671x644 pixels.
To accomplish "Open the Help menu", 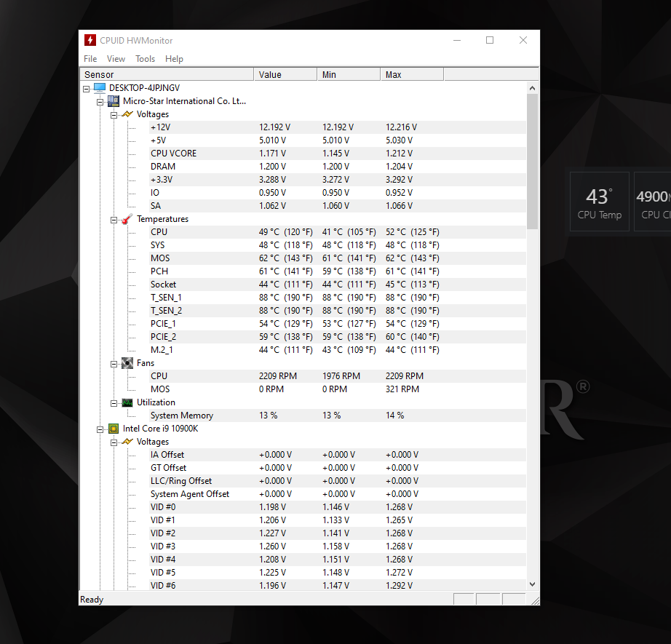I will coord(174,59).
